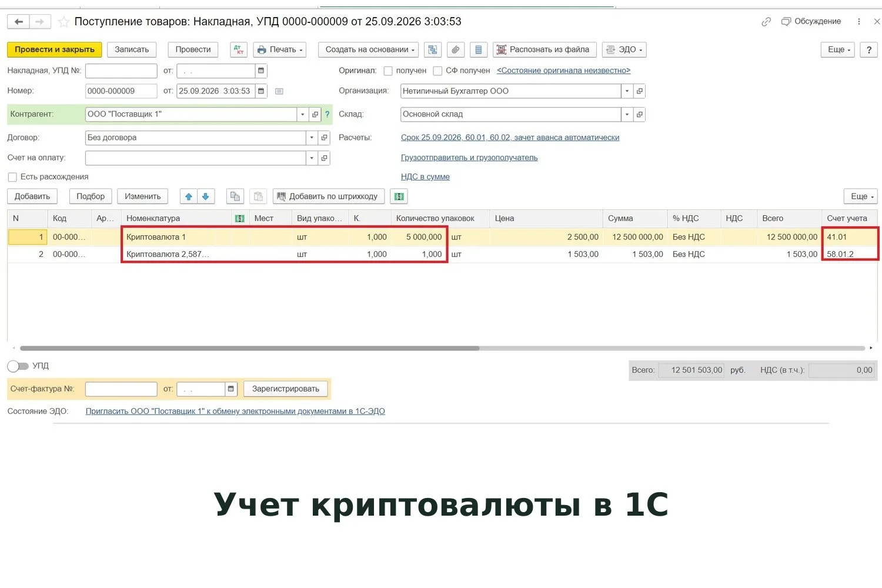The height and width of the screenshot is (588, 882).
Task: Go forward with the right arrow button
Action: click(40, 22)
